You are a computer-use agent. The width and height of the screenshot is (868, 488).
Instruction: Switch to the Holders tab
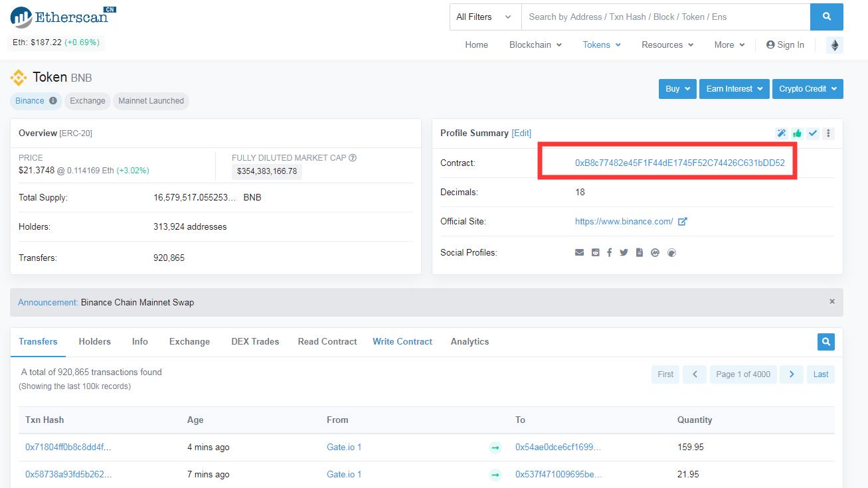(x=95, y=342)
